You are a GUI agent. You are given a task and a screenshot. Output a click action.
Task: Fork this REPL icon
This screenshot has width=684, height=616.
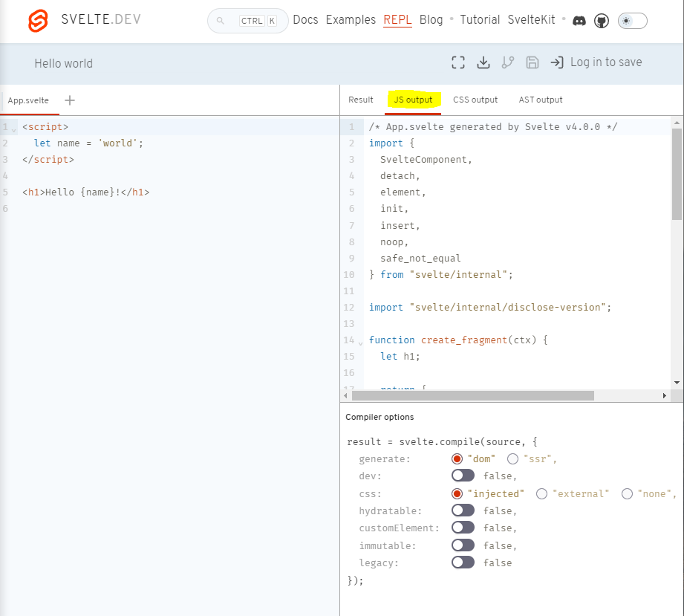[508, 62]
